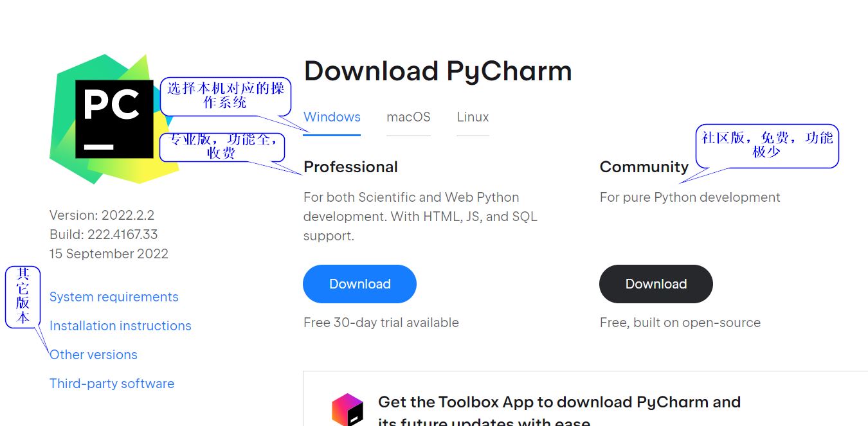
Task: Click the Professional edition annotation callout
Action: (x=222, y=147)
